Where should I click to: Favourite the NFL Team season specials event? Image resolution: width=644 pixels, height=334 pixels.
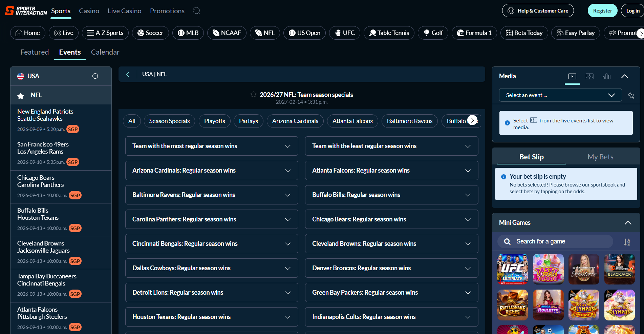pos(253,94)
